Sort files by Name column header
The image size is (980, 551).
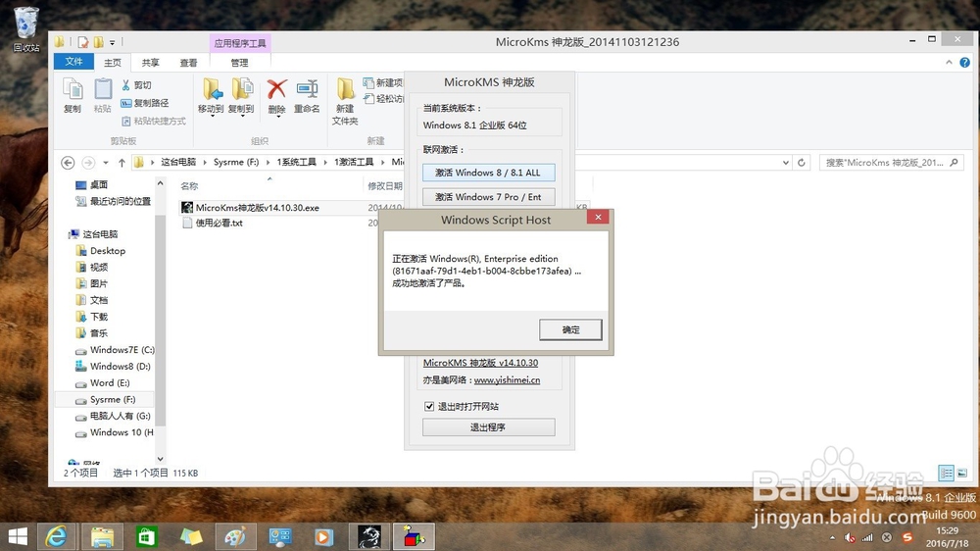189,186
